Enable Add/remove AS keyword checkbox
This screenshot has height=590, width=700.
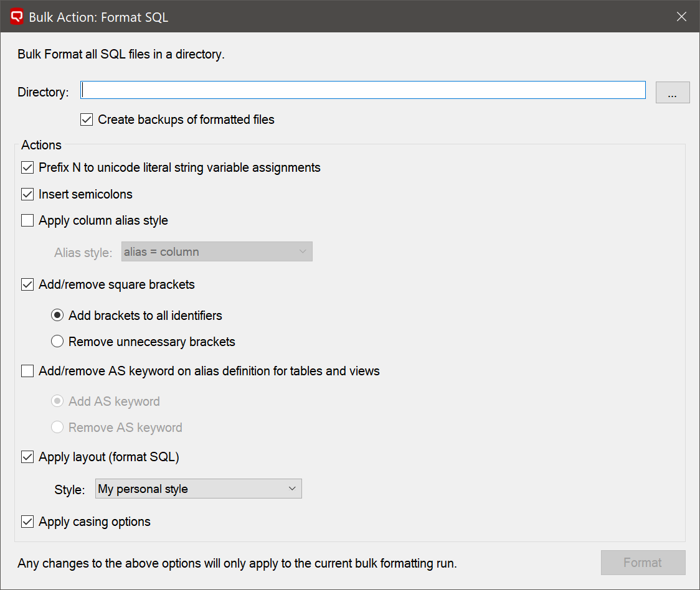click(27, 371)
